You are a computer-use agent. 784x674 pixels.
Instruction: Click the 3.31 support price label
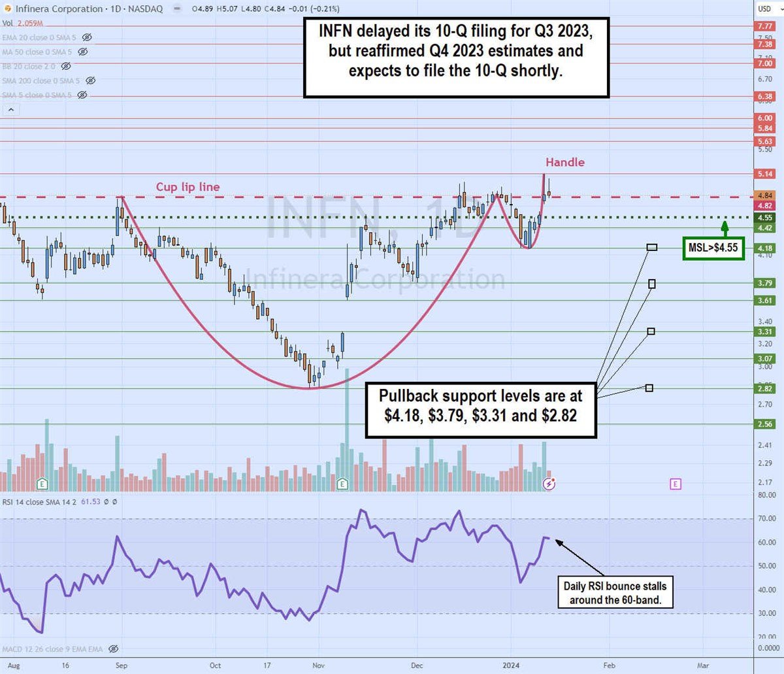pyautogui.click(x=764, y=331)
